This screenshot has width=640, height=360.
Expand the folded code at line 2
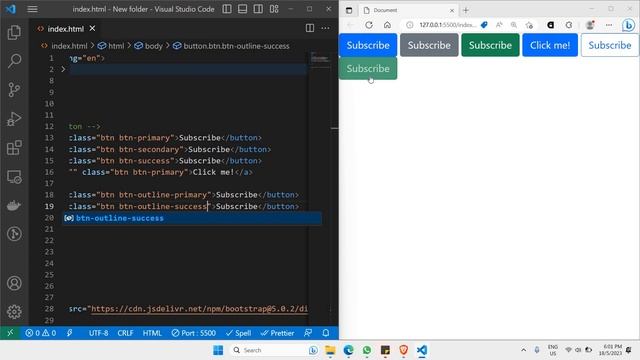[63, 69]
